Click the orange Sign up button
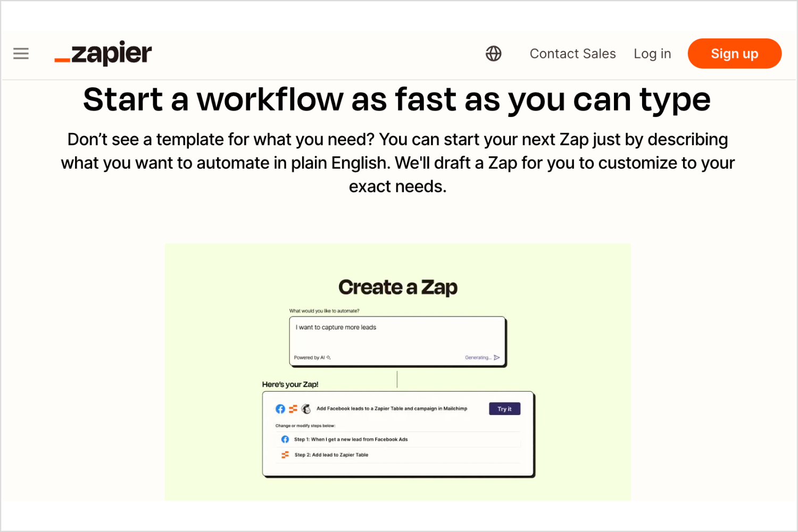This screenshot has width=798, height=532. [734, 54]
